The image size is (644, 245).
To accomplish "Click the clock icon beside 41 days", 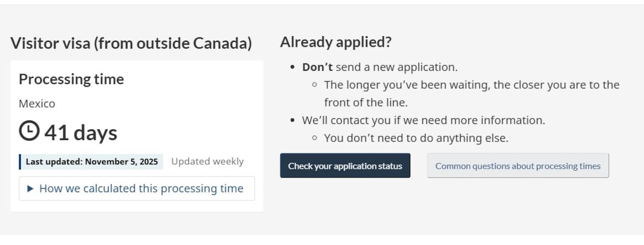I will point(29,131).
